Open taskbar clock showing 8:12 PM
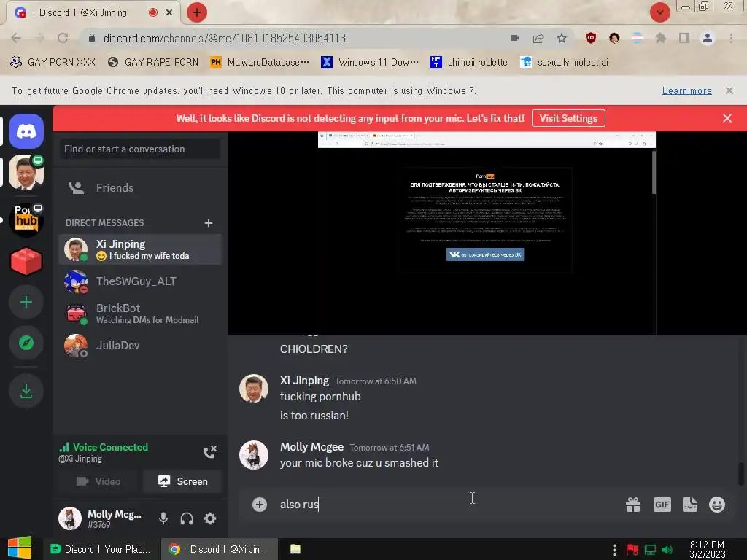This screenshot has height=560, width=747. coord(707,549)
